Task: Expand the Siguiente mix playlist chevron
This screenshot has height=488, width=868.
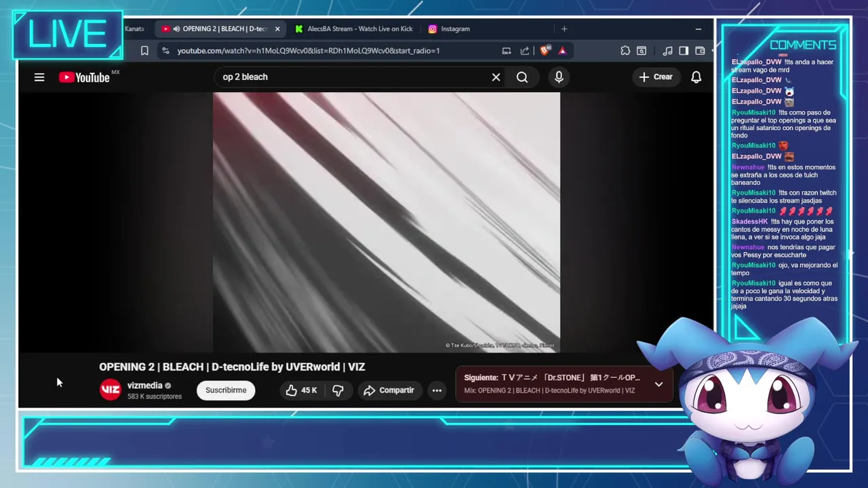Action: click(658, 384)
